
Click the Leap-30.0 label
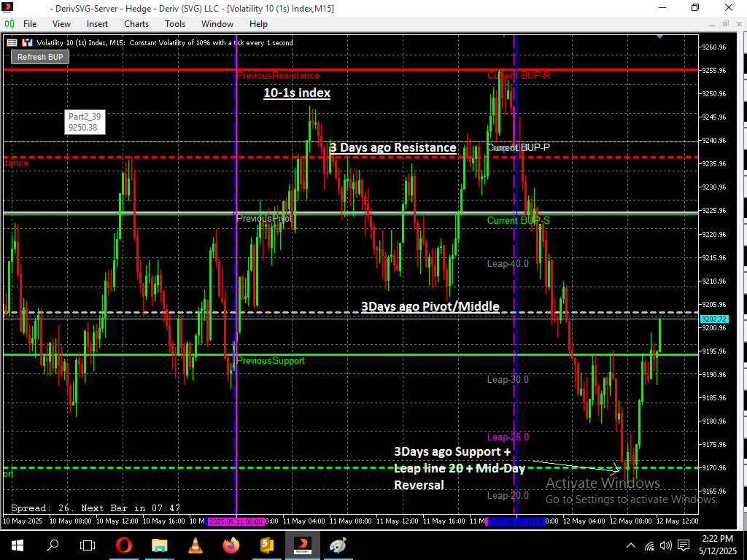tap(508, 379)
